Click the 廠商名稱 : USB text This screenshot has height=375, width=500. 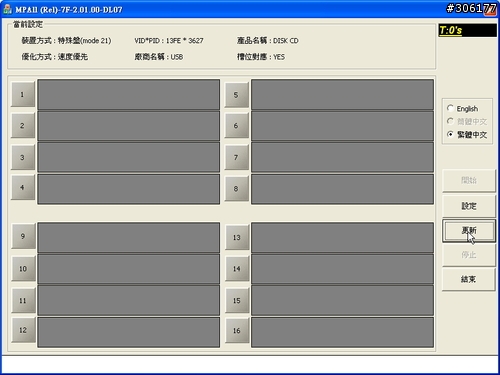point(159,57)
